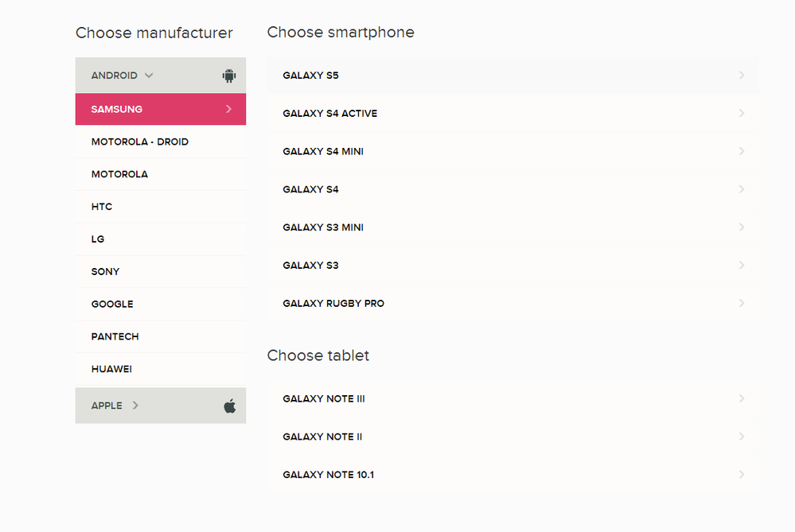The image size is (795, 532).
Task: Click the chevron next to Android label
Action: click(149, 76)
